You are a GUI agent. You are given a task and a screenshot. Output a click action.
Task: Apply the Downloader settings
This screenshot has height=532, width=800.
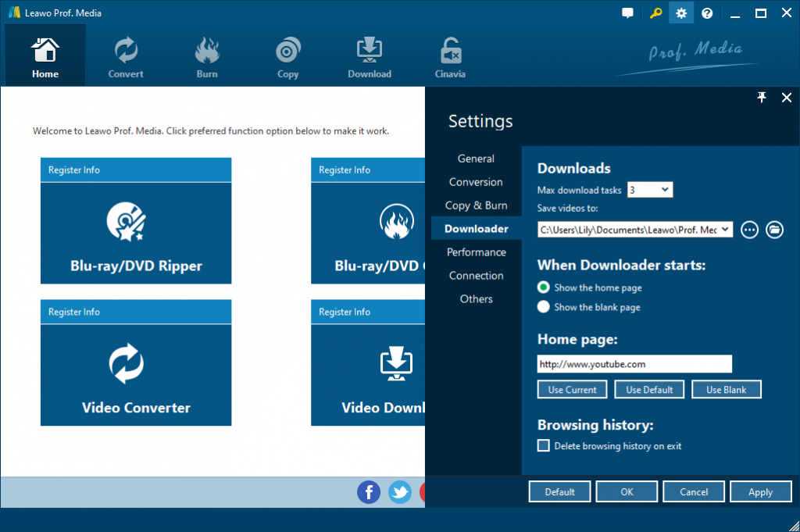pos(760,491)
